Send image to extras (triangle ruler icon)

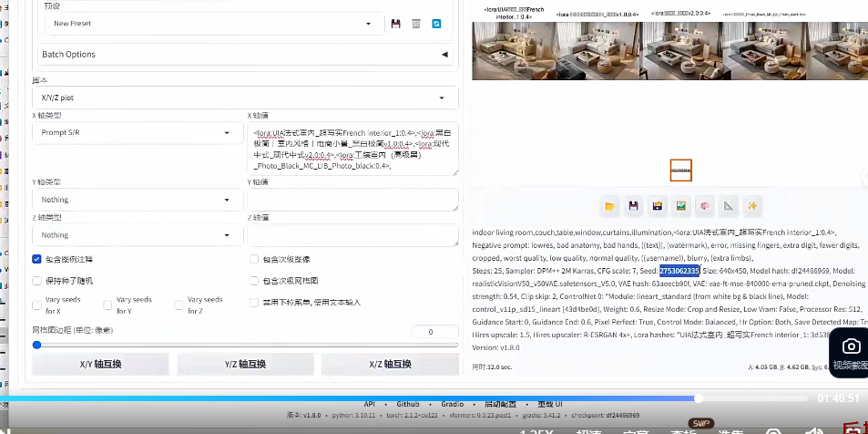tap(729, 206)
